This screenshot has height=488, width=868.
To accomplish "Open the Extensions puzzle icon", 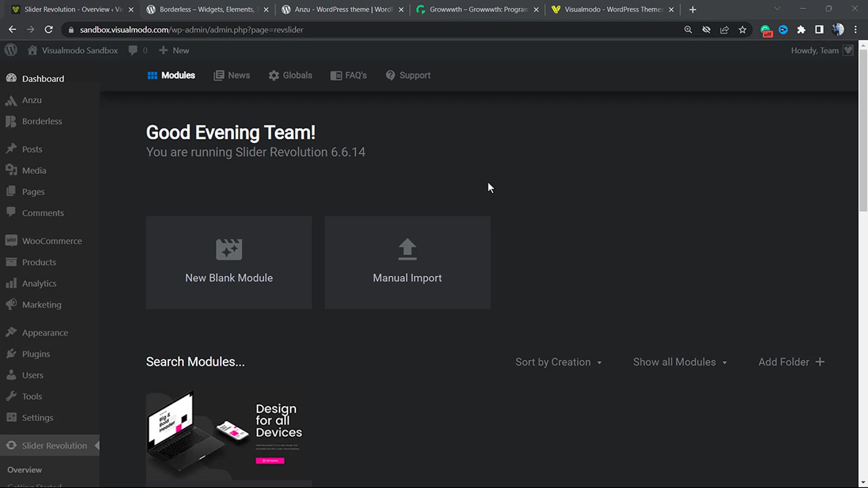I will point(801,29).
